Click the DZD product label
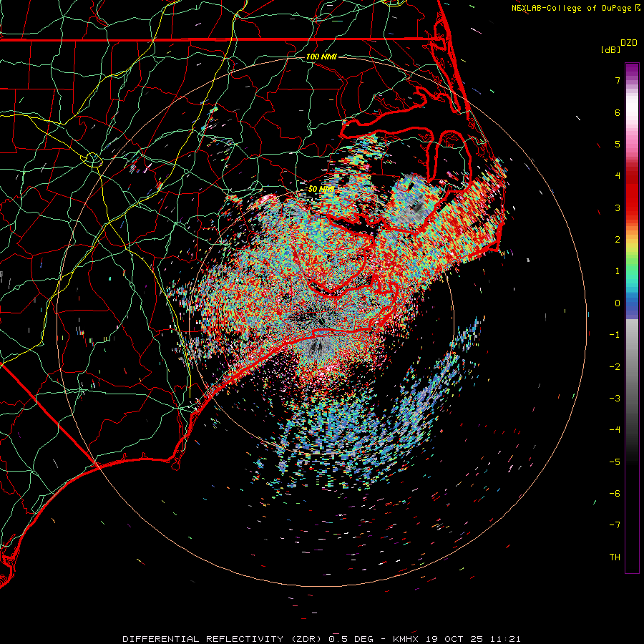The image size is (644, 644). click(x=629, y=43)
